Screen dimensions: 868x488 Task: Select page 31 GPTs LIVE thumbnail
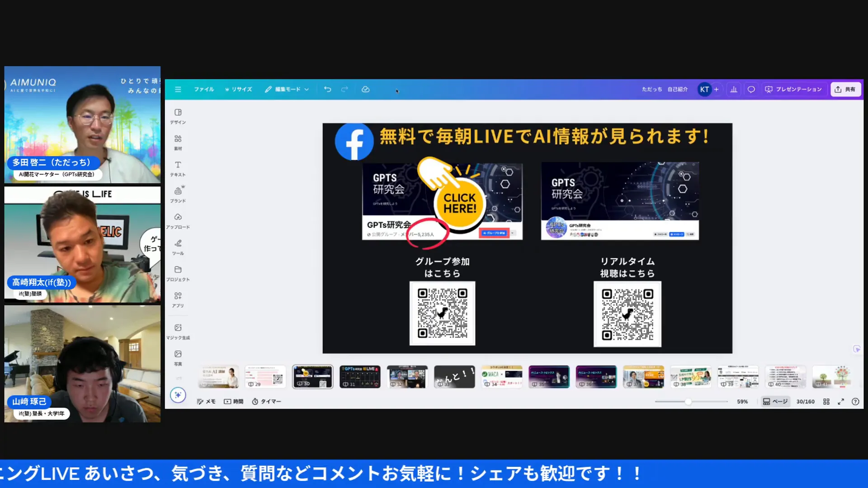pos(360,377)
